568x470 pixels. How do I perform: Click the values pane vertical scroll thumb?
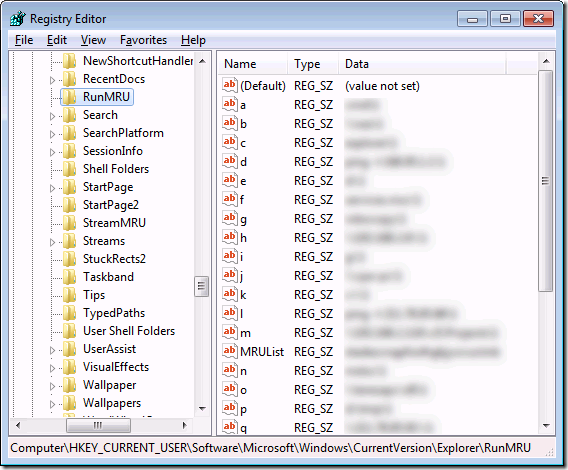(x=545, y=180)
